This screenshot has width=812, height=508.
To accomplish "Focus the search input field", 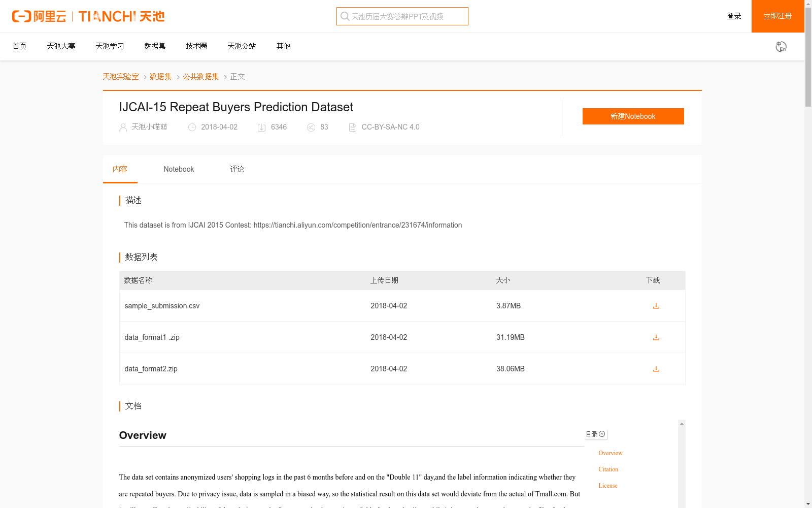I will tap(402, 16).
